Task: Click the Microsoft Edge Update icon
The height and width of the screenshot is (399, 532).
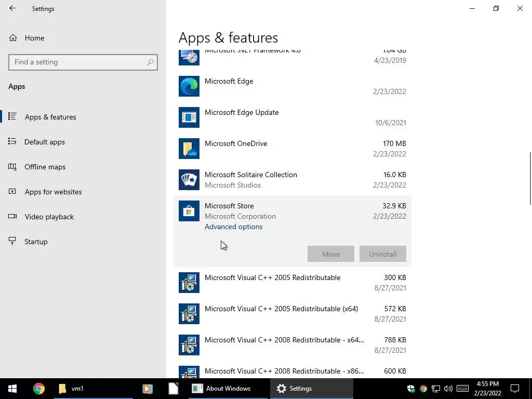Action: click(x=189, y=117)
